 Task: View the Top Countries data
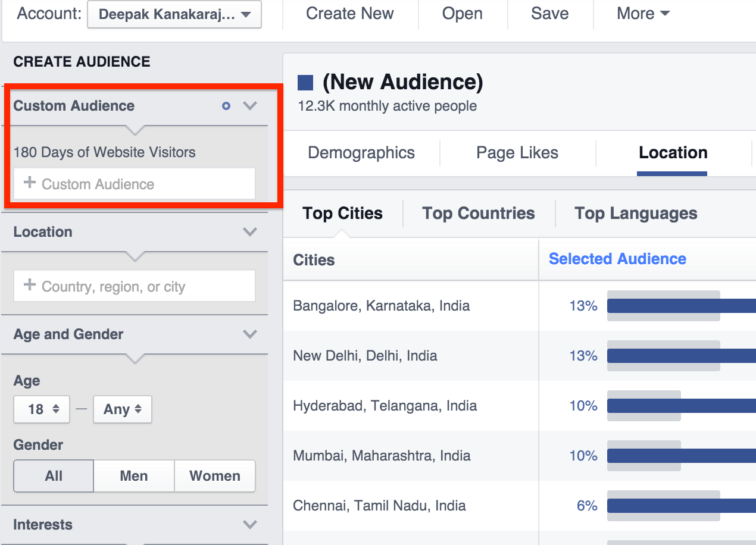(x=478, y=213)
